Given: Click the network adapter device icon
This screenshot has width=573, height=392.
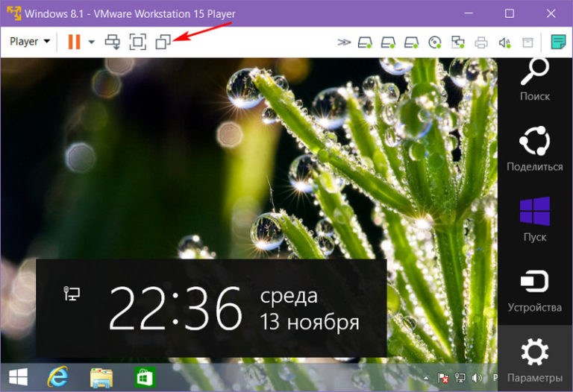Looking at the screenshot, I should (458, 42).
